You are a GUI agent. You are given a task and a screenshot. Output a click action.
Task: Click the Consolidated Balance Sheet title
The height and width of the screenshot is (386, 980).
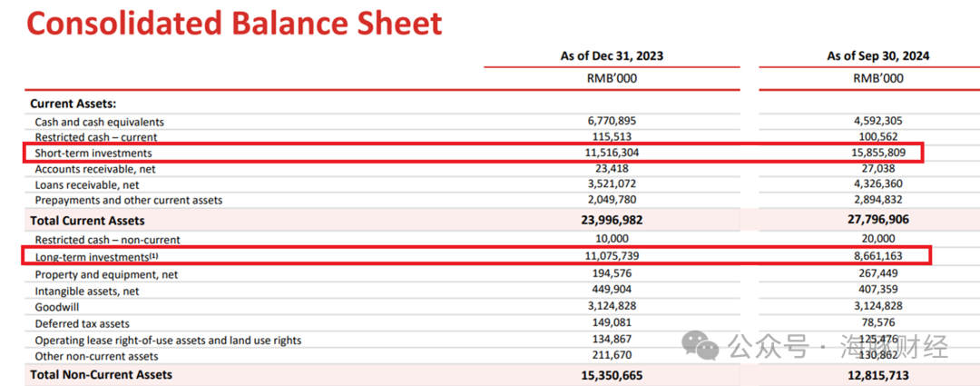point(234,23)
